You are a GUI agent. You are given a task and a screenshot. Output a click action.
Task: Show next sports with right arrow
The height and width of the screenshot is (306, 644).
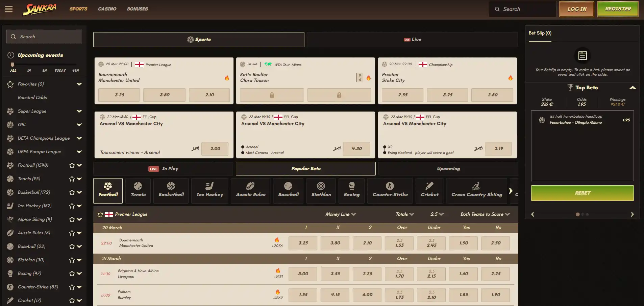(x=511, y=191)
